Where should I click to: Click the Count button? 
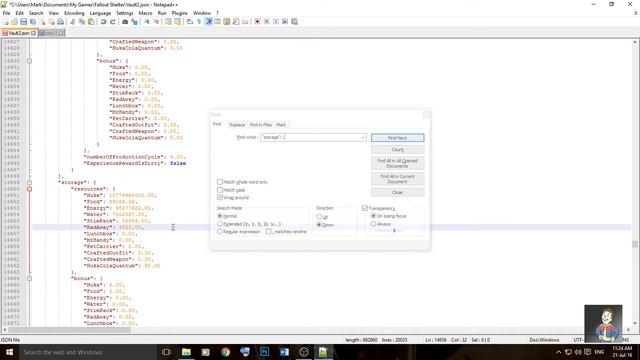coord(397,150)
